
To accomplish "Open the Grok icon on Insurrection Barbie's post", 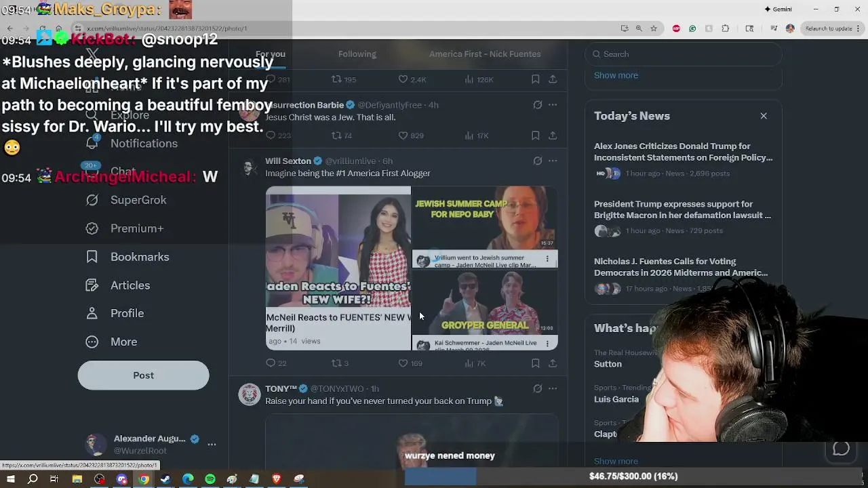I will click(537, 105).
